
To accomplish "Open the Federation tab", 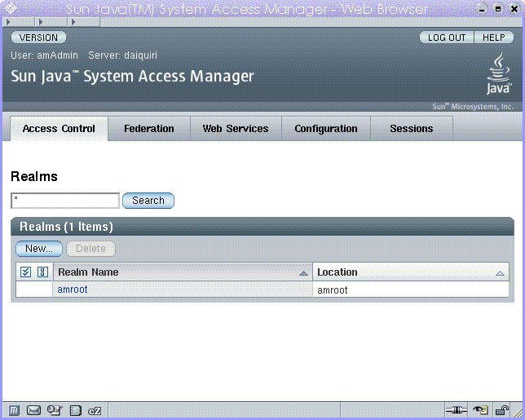I will pos(149,129).
